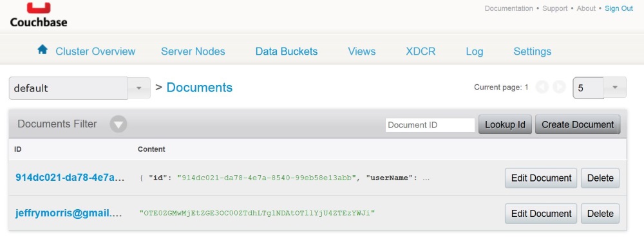
Task: Select the XDCR tab
Action: (x=421, y=51)
